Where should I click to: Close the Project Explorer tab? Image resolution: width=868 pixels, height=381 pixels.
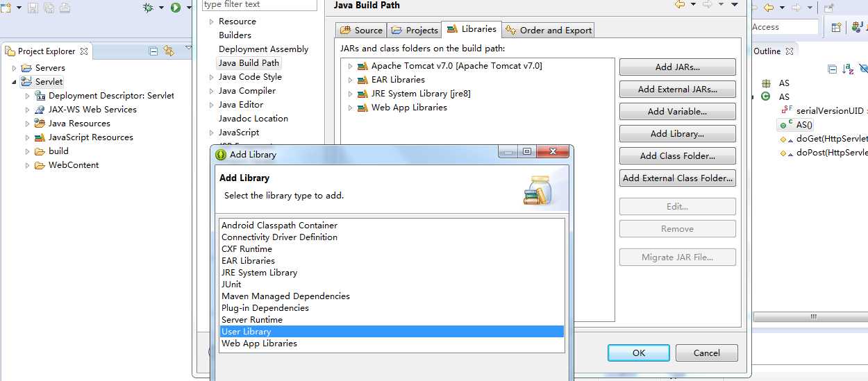pos(84,51)
